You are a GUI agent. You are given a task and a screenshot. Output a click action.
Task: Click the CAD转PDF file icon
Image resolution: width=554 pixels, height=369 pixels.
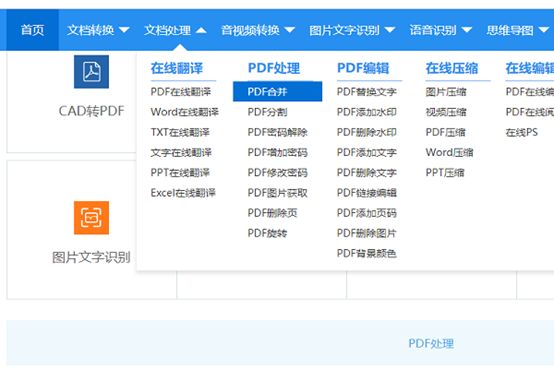92,72
